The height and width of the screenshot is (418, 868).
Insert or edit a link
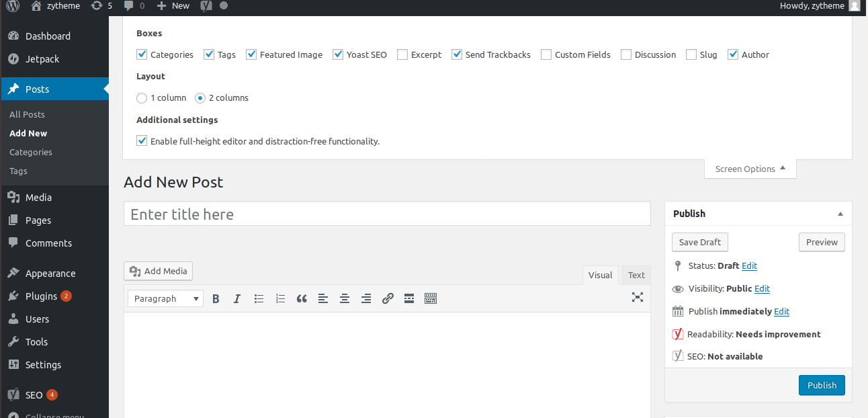coord(388,299)
